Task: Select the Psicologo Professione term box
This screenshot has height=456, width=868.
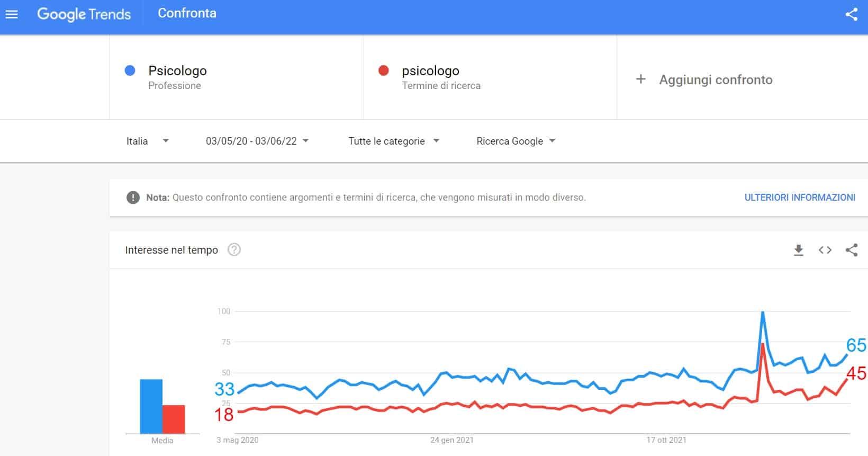Action: click(237, 77)
